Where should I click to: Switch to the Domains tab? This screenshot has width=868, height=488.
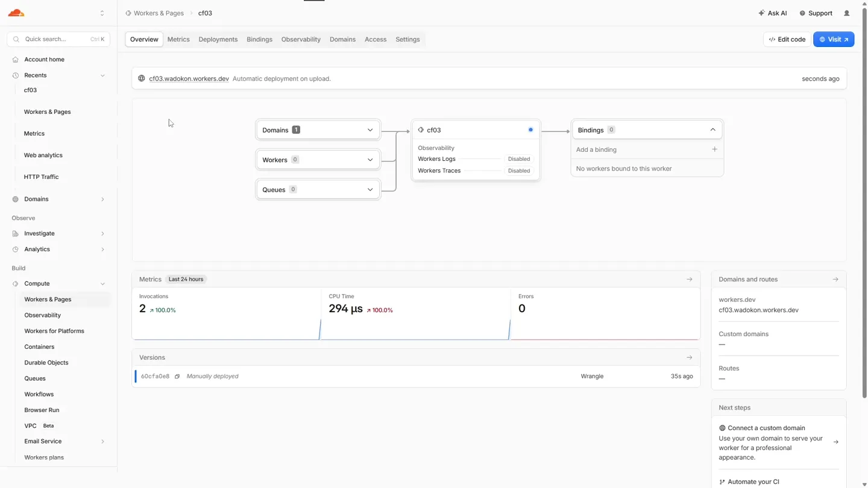(342, 40)
